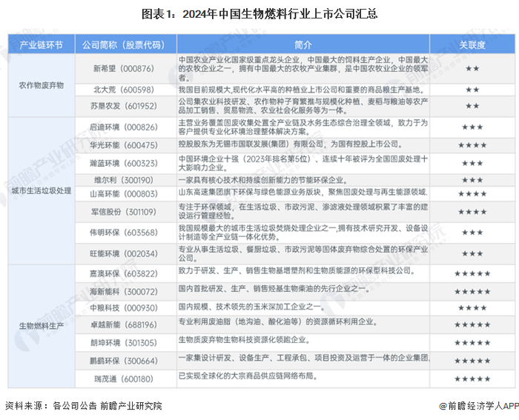Click the 瀚蓝环境 description about 中国环境企业十强
This screenshot has width=519, height=420.
point(303,163)
